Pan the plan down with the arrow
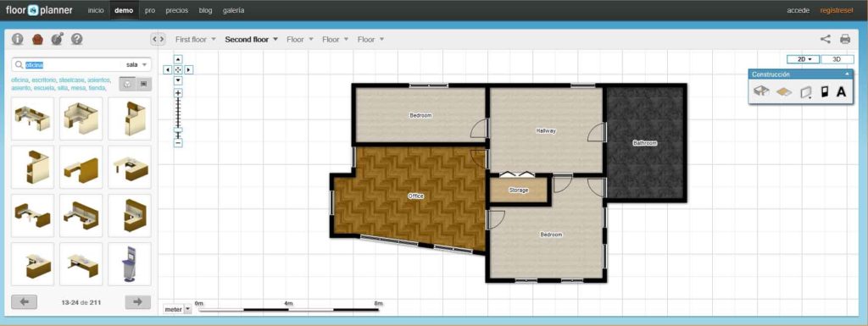The width and height of the screenshot is (868, 326). point(178,80)
